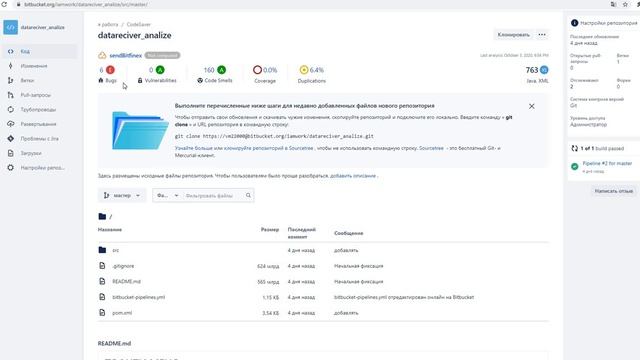Screen dimensions: 640x360
Task: Click the Проблемы с Jira diamond icon
Action: point(11,139)
